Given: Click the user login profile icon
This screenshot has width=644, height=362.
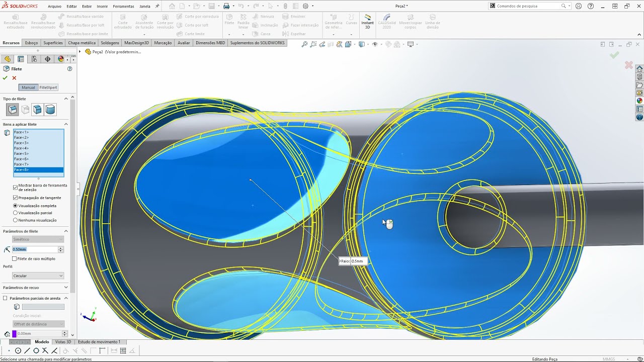Looking at the screenshot, I should pyautogui.click(x=579, y=6).
